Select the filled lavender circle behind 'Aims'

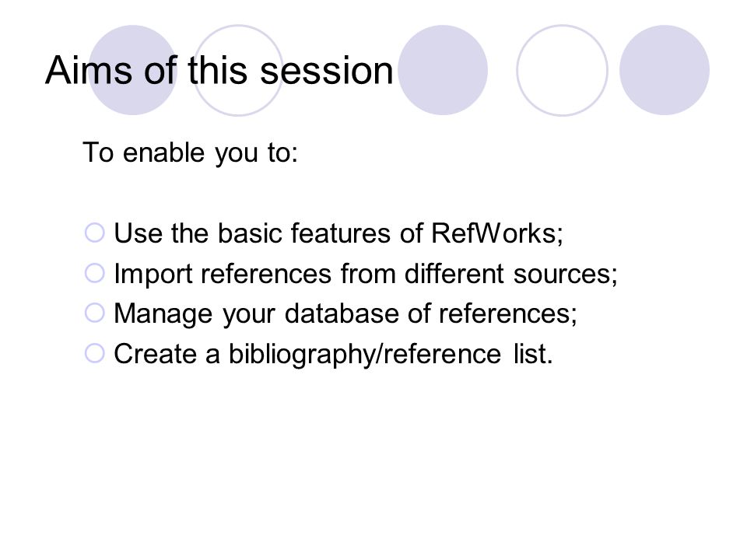click(x=133, y=70)
